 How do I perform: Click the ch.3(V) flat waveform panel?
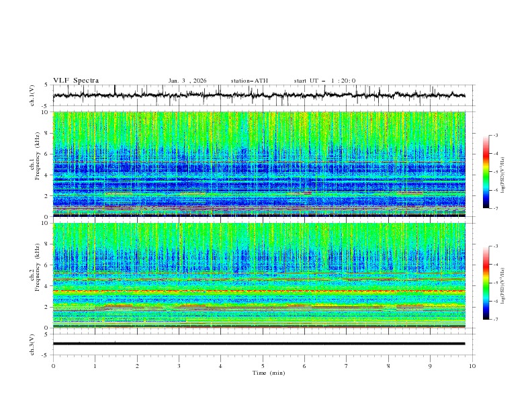click(x=262, y=343)
